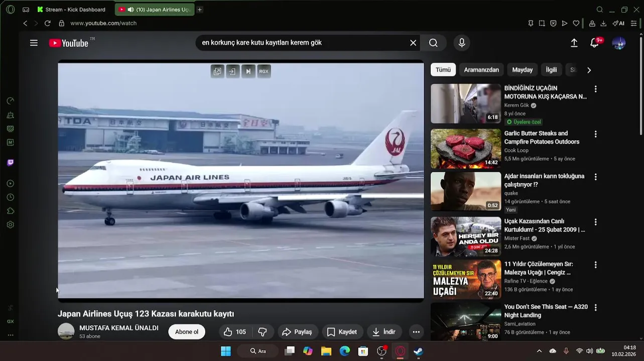The image size is (644, 361).
Task: Save video with Kaydet button
Action: pos(342,332)
